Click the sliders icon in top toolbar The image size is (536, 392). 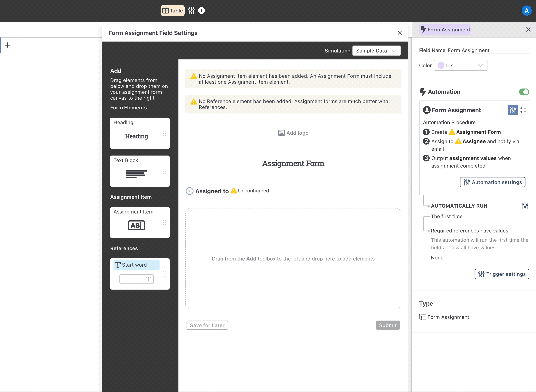(x=191, y=11)
